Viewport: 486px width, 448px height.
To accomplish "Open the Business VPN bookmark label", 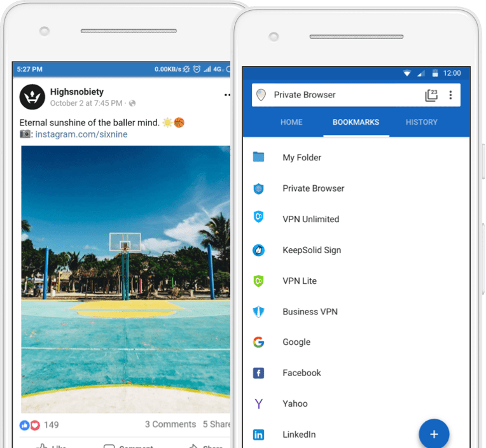I will coord(310,312).
